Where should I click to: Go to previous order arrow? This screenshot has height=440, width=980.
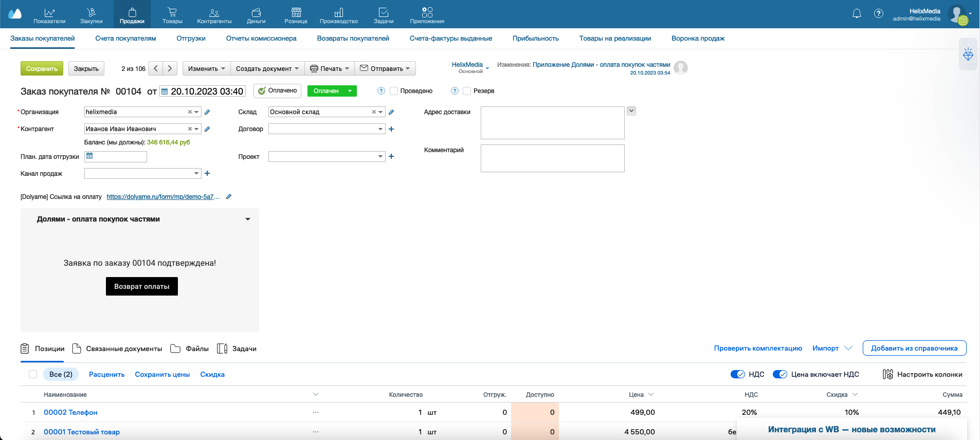(x=156, y=68)
